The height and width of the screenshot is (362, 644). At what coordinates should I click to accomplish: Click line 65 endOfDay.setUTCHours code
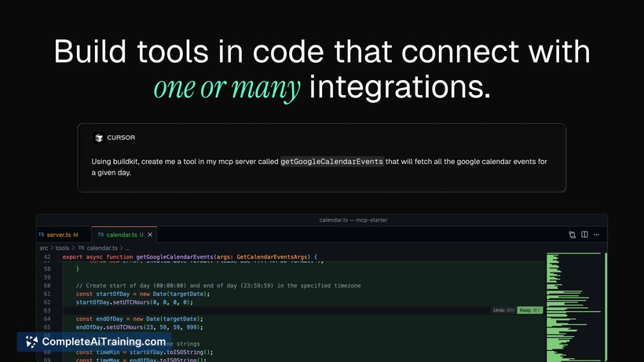click(139, 327)
